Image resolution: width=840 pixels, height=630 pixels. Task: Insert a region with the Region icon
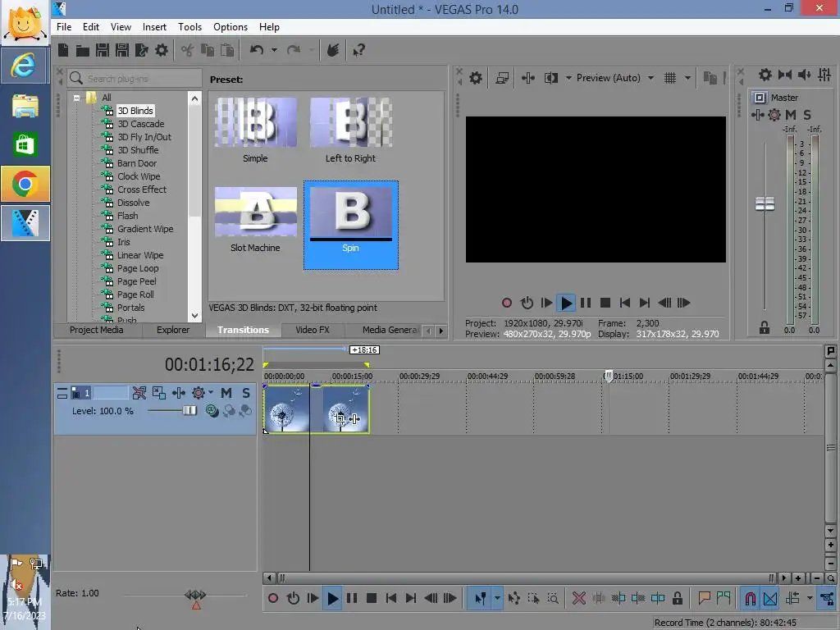[724, 598]
